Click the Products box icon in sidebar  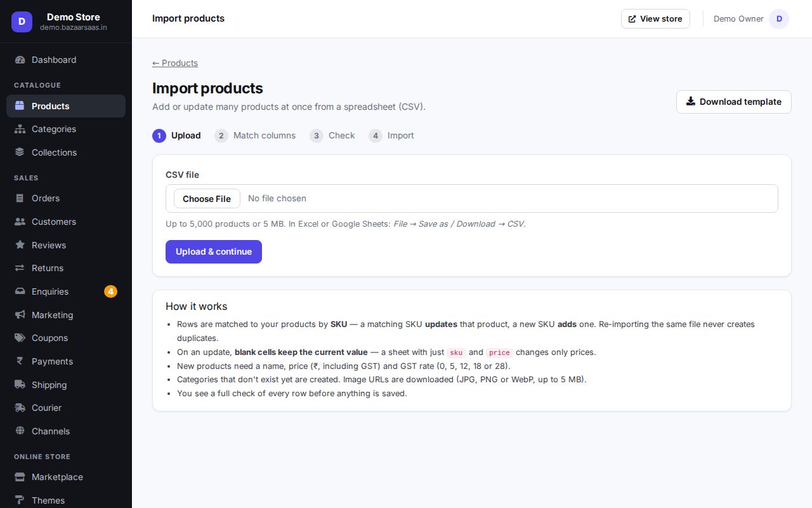20,106
